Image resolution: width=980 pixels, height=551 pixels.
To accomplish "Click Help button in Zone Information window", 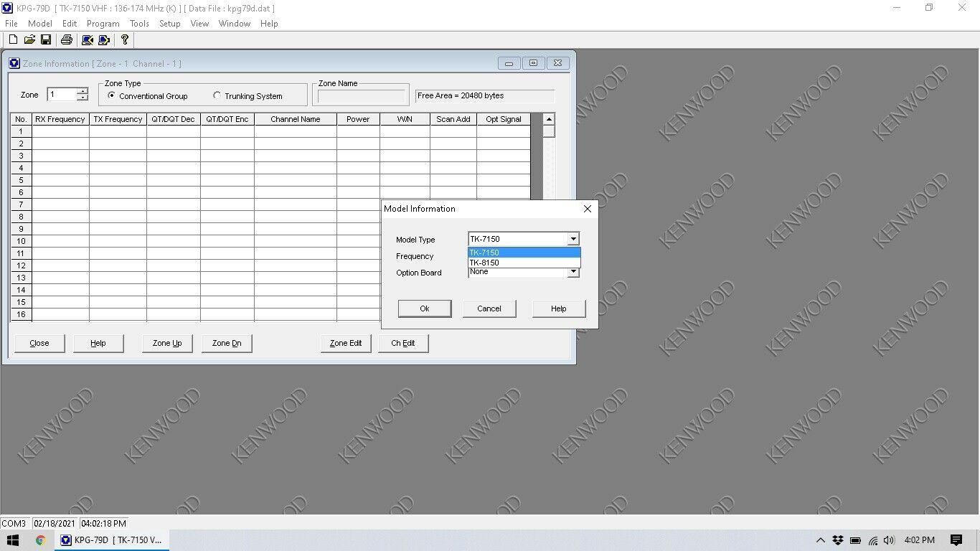I will point(98,343).
